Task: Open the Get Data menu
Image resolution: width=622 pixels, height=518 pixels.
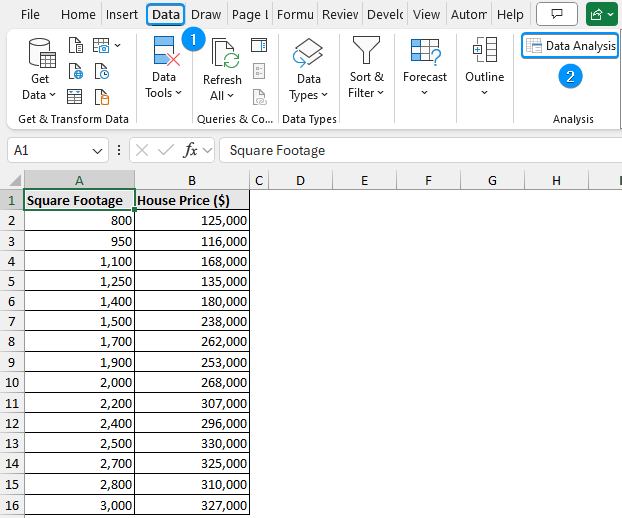Action: click(x=40, y=68)
